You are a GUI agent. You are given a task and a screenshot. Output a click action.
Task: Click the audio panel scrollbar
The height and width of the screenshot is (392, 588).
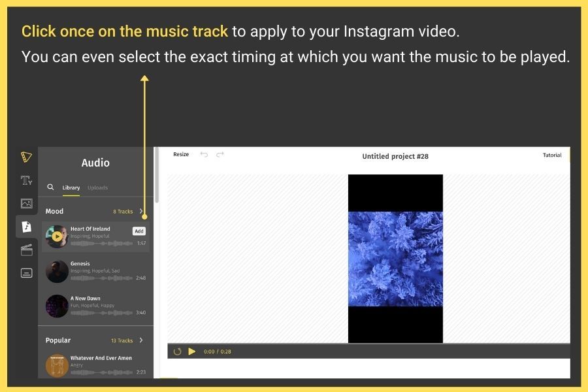pos(157,175)
